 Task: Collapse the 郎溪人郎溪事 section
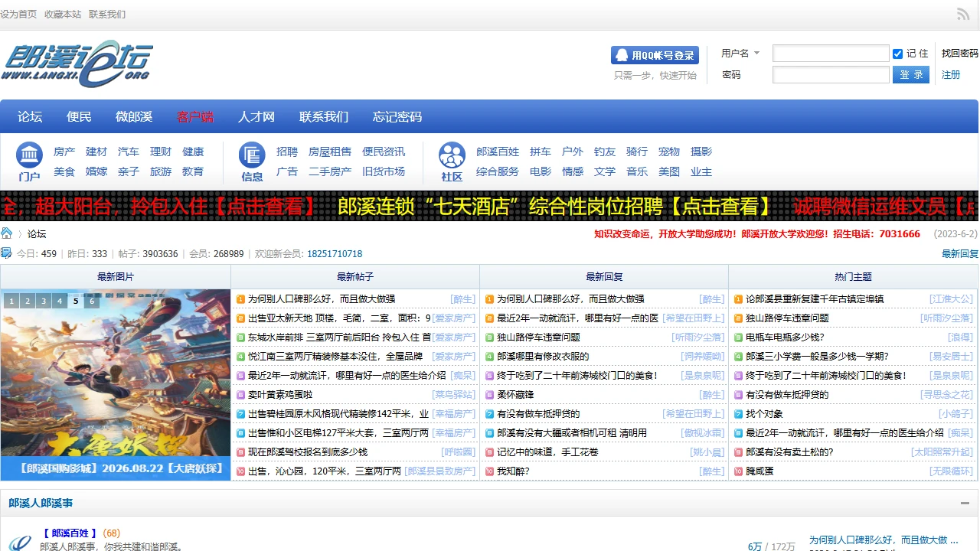pyautogui.click(x=965, y=503)
